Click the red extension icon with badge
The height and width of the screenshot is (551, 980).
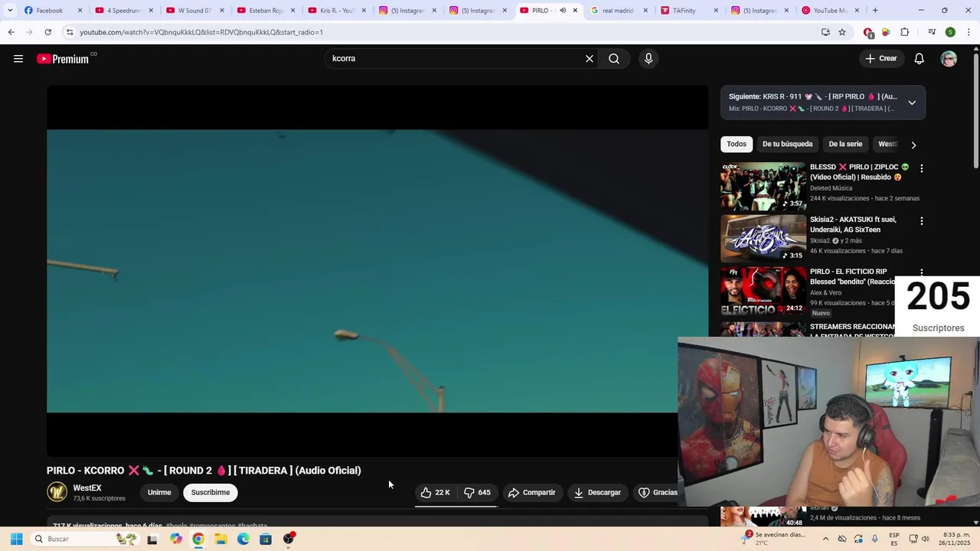pos(868,32)
